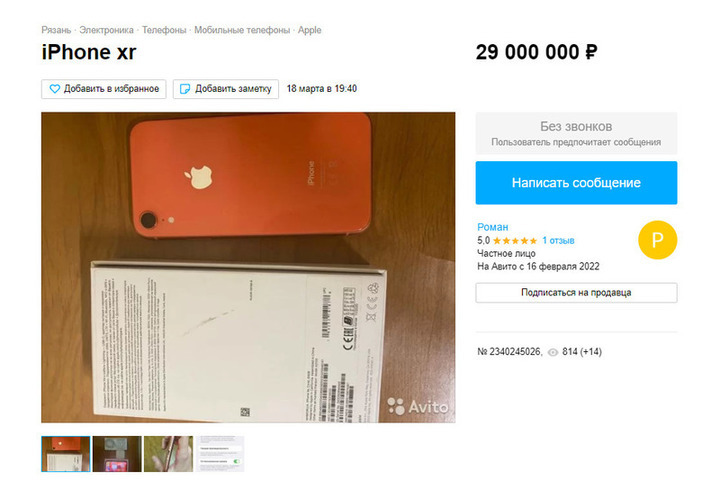Open the Электроника breadcrumb
The width and height of the screenshot is (720, 480).
[106, 30]
